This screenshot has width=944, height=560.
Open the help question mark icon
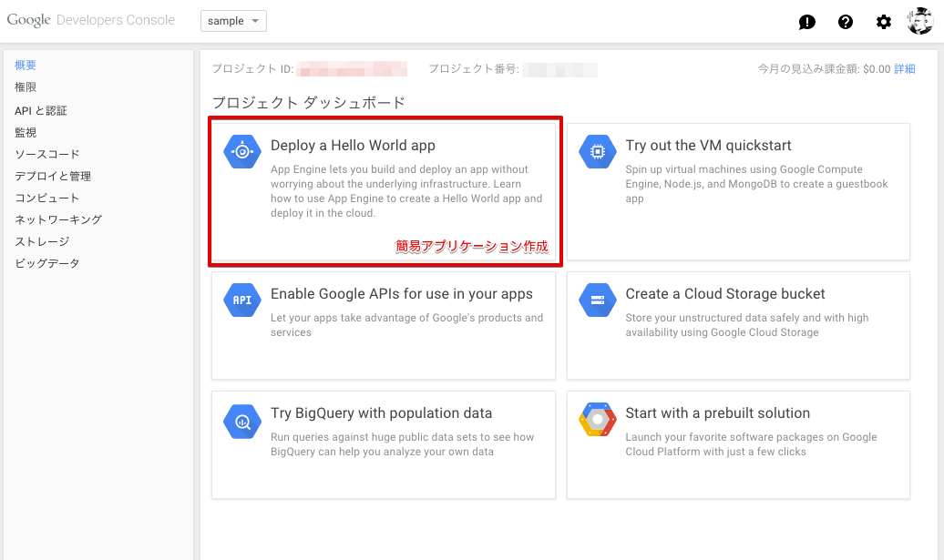tap(846, 22)
